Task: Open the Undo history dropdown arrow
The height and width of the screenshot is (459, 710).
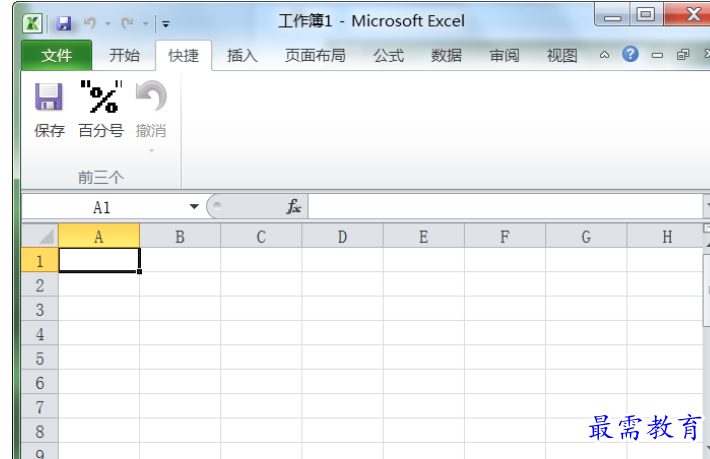Action: click(x=108, y=24)
